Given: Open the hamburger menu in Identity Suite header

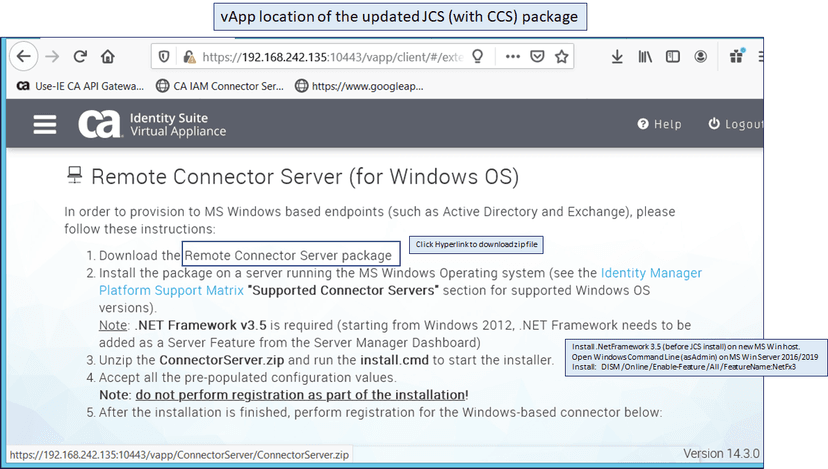Looking at the screenshot, I should coord(45,124).
